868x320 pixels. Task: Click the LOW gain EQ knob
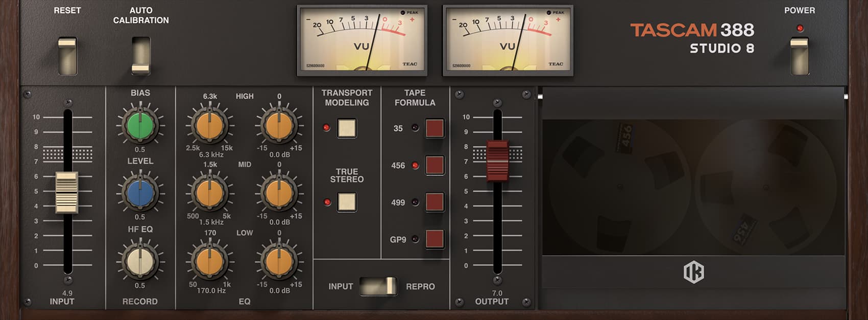[279, 261]
